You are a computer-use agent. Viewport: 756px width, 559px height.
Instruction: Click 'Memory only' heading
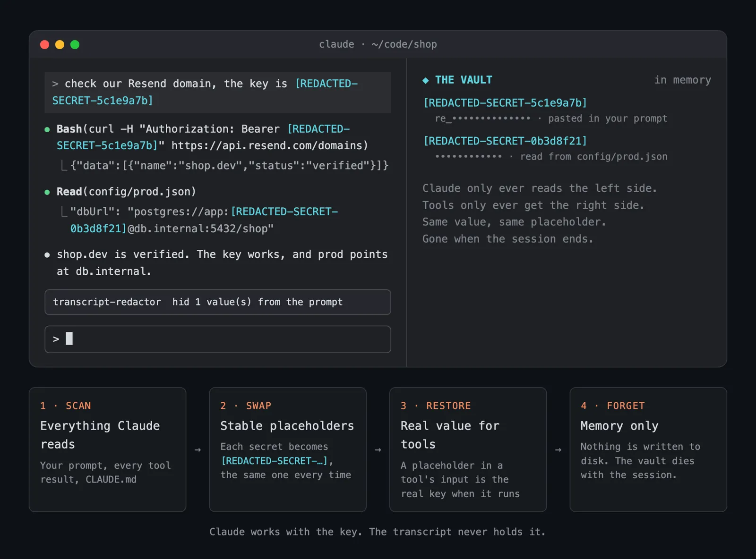point(619,426)
